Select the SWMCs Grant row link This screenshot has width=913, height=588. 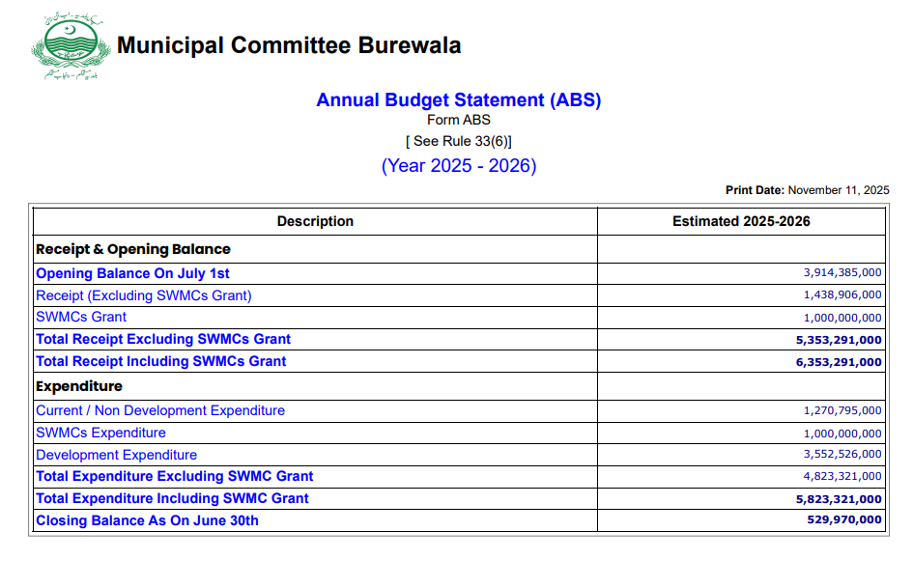pos(81,317)
